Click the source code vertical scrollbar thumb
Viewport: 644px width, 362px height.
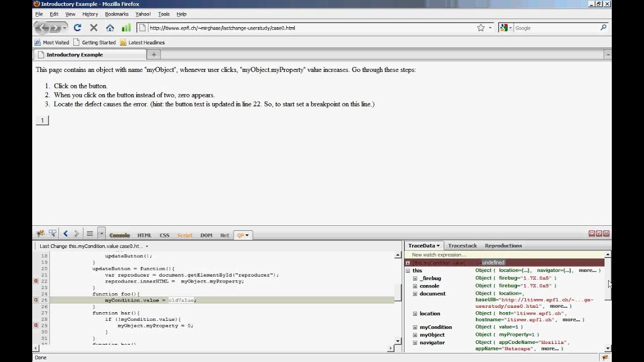point(398,292)
